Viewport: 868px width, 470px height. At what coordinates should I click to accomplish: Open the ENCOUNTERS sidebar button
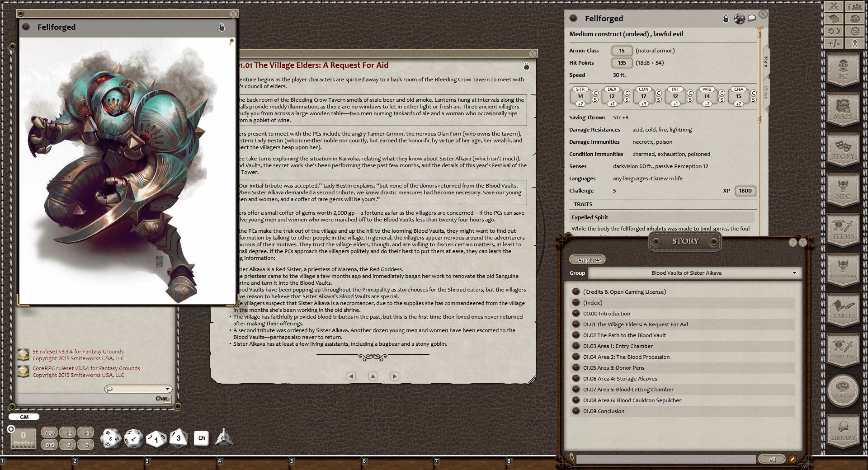[x=843, y=270]
